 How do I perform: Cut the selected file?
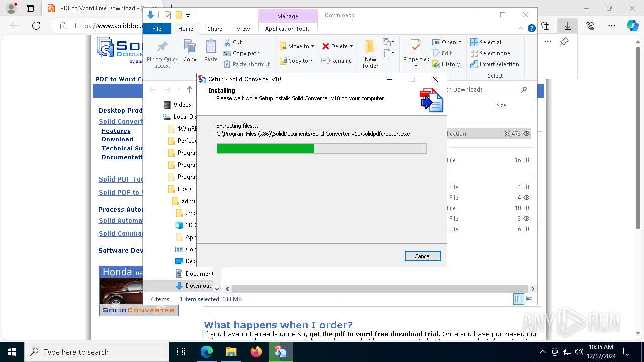tap(233, 42)
